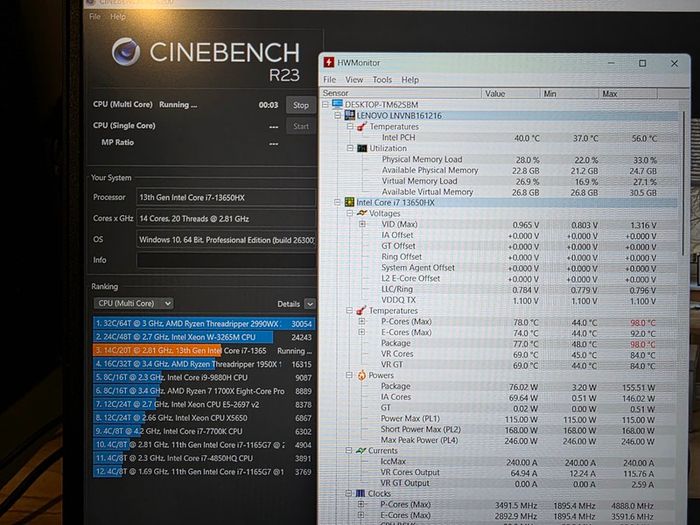Click the Sensor column header
This screenshot has height=525, width=700.
(401, 93)
